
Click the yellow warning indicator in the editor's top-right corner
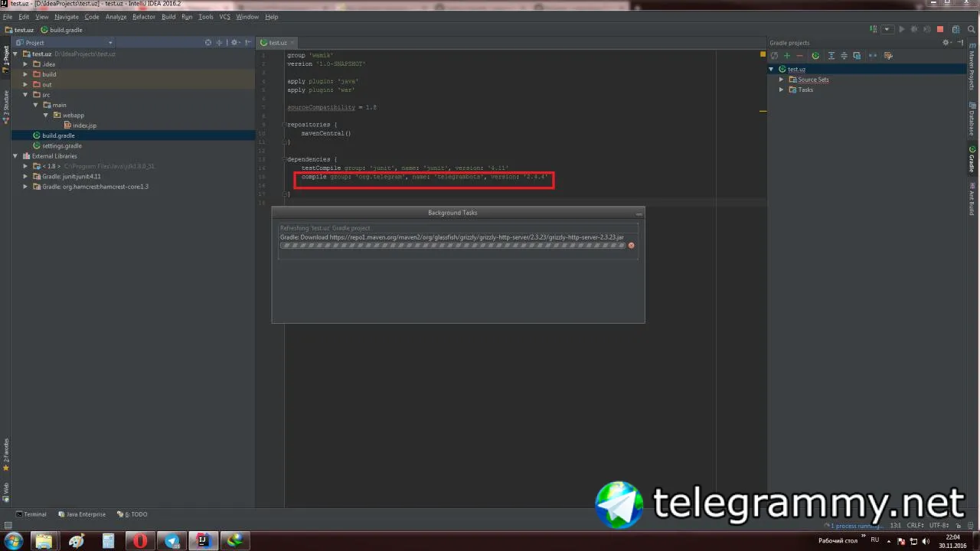763,54
